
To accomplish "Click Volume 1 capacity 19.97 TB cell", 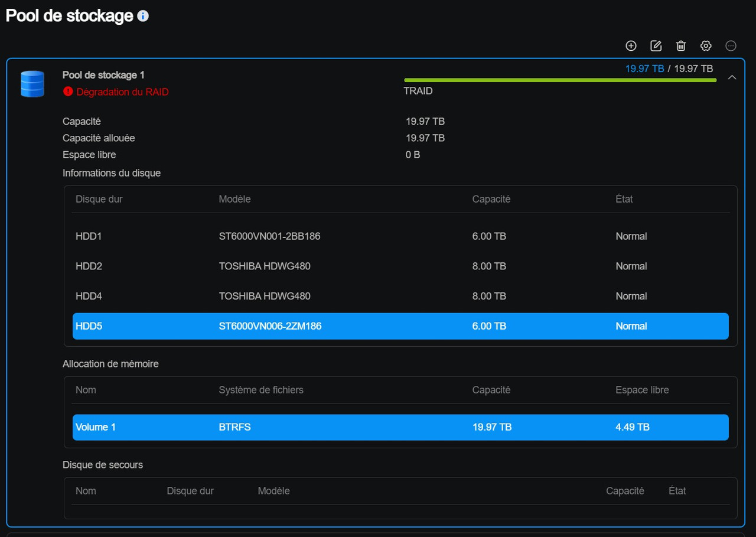I will (x=492, y=427).
